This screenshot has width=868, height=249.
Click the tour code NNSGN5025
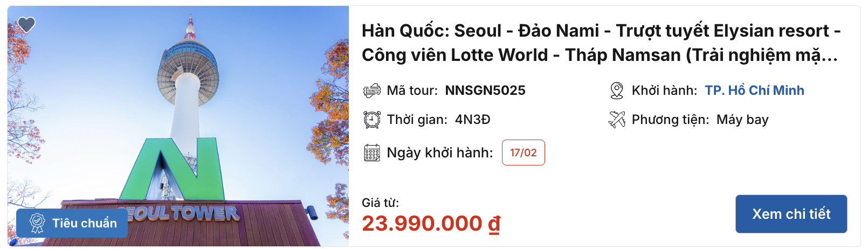point(485,91)
